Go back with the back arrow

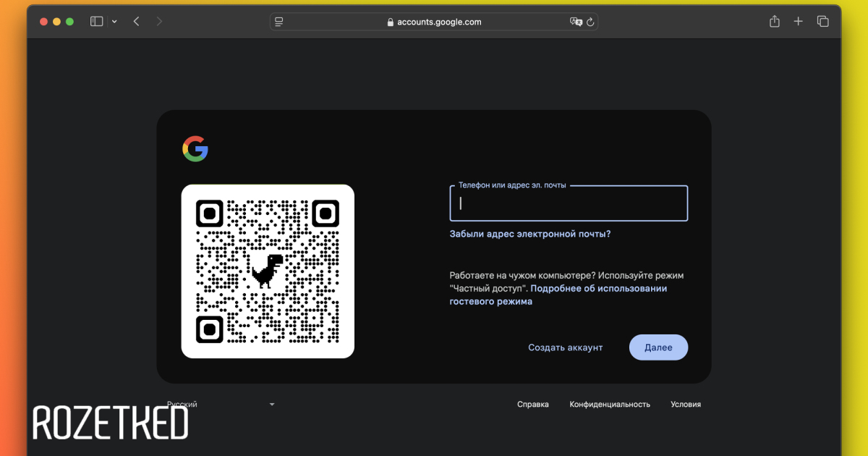pyautogui.click(x=136, y=22)
